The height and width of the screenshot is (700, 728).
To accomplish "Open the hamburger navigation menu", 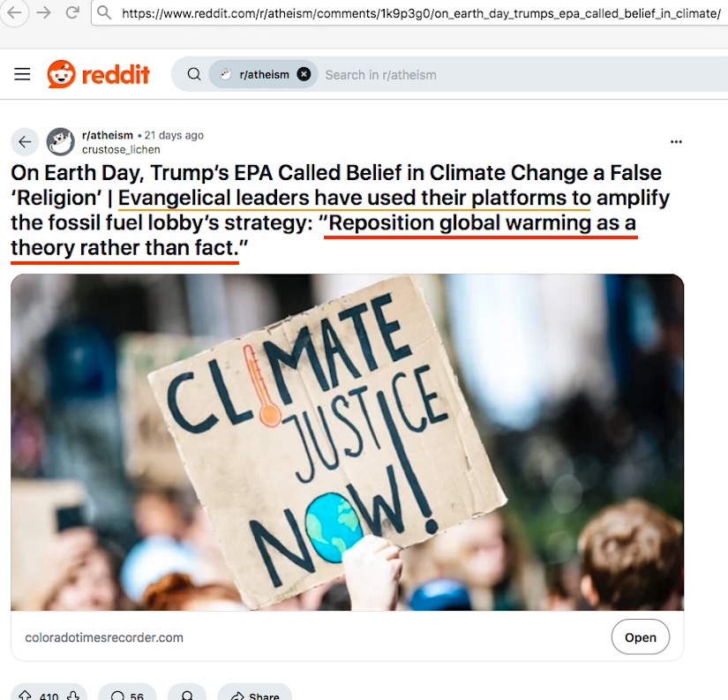I will coord(22,74).
